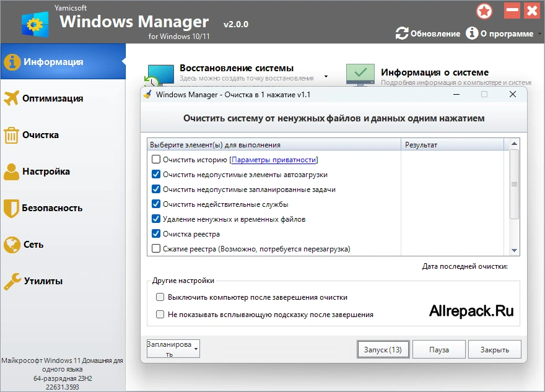Open the System Restore dropdown arrow
The height and width of the screenshot is (392, 545).
[x=326, y=76]
